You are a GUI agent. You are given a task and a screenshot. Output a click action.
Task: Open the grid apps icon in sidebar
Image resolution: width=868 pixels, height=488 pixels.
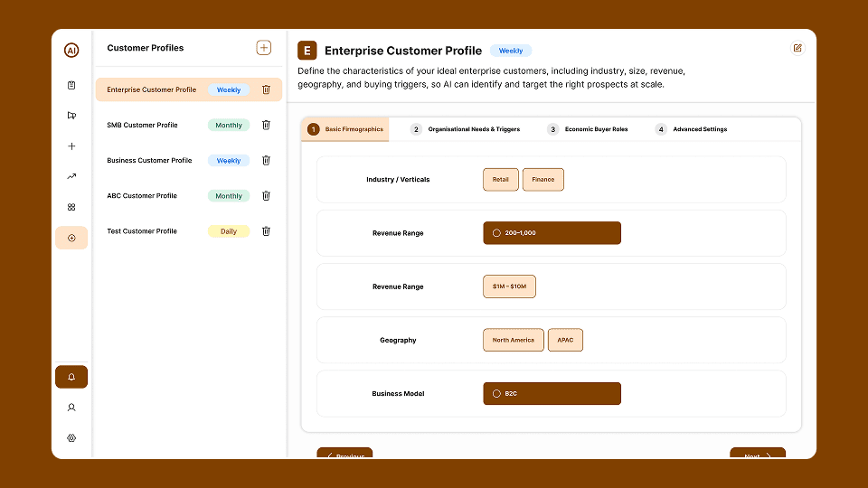[x=71, y=207]
